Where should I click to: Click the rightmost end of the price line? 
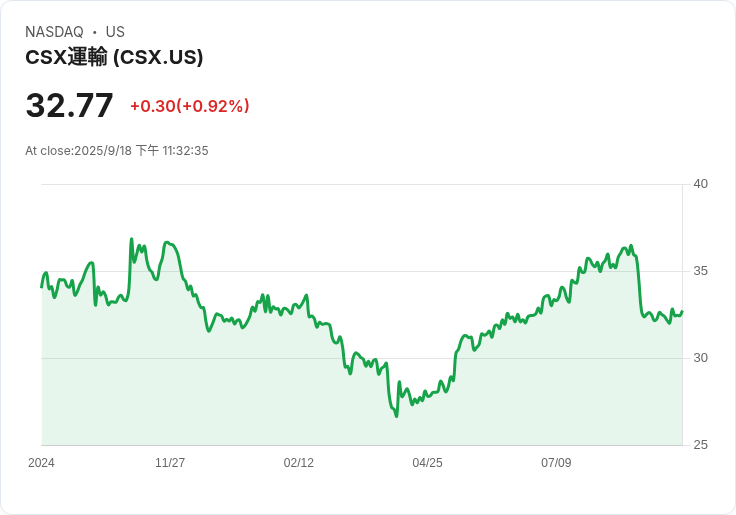point(682,311)
